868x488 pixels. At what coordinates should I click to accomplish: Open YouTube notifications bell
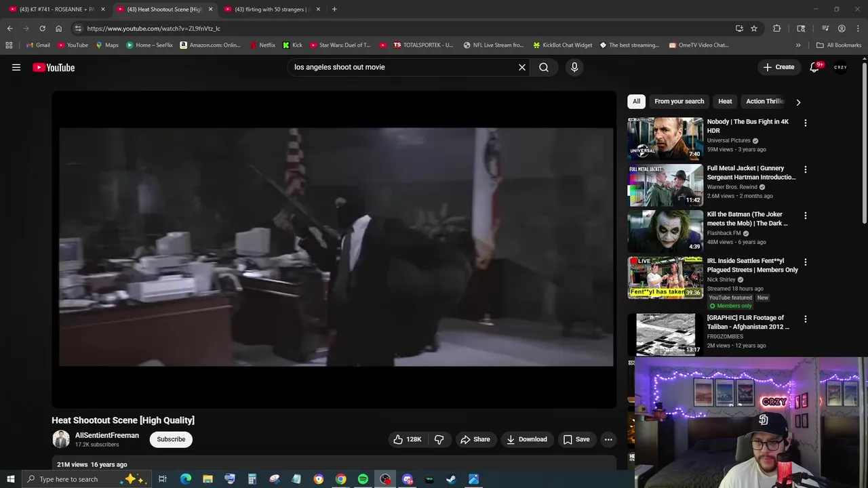click(x=815, y=67)
